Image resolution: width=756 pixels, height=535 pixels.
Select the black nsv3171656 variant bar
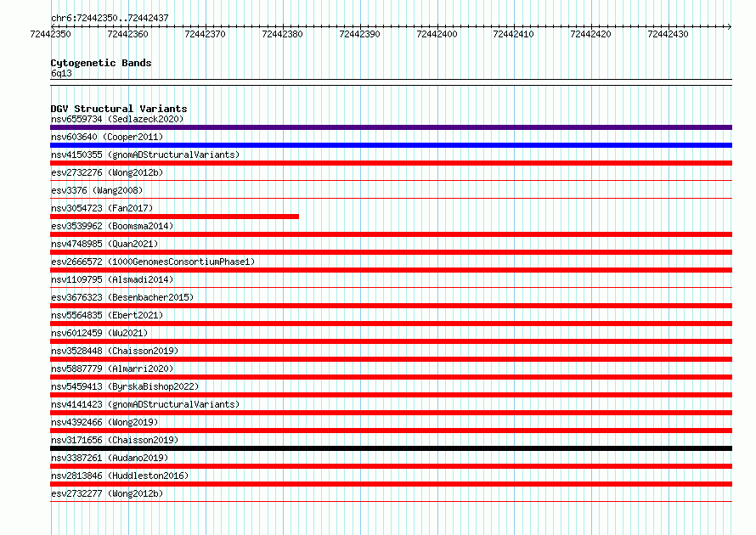tap(391, 448)
